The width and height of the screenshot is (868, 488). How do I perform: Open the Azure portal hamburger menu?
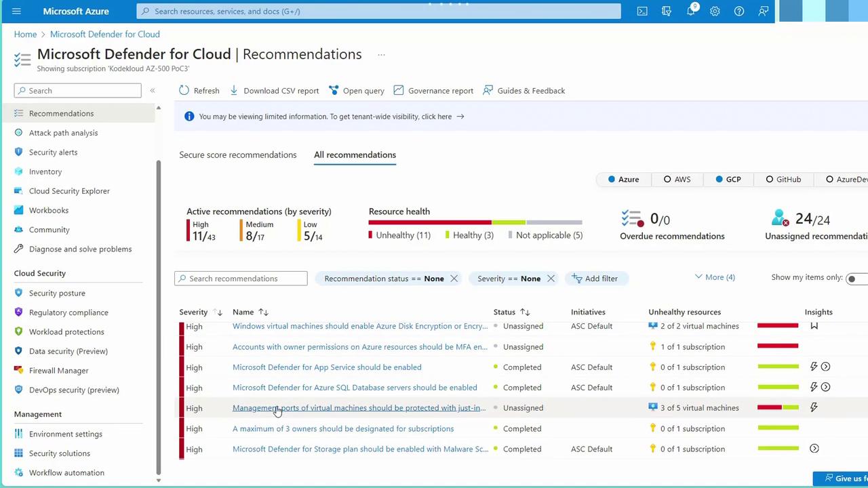pyautogui.click(x=16, y=12)
